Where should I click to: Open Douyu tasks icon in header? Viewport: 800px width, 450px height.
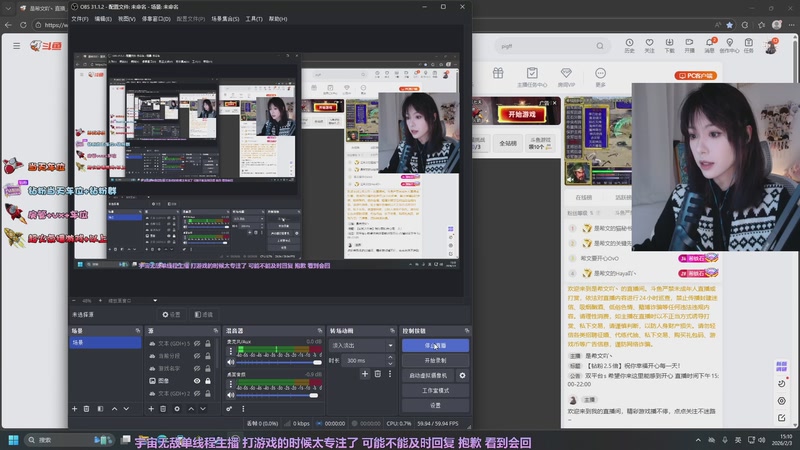(748, 45)
